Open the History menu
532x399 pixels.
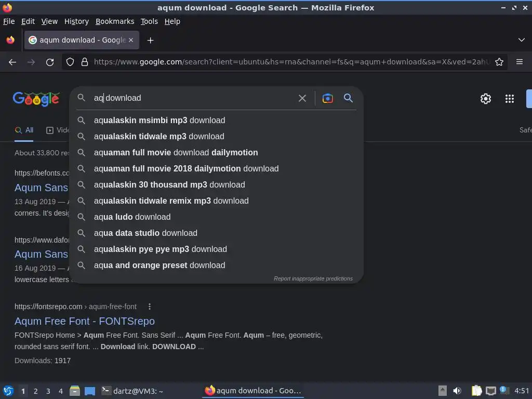(x=77, y=21)
